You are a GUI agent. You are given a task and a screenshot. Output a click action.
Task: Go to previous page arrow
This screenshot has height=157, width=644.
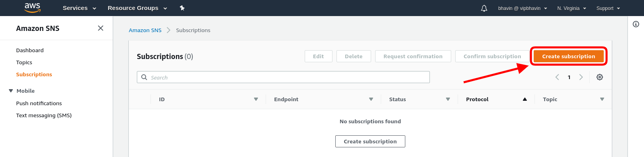[557, 77]
